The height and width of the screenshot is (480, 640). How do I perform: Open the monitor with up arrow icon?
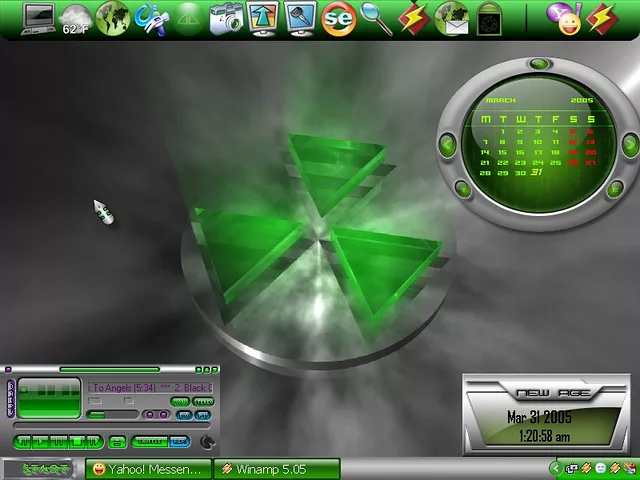(x=263, y=19)
